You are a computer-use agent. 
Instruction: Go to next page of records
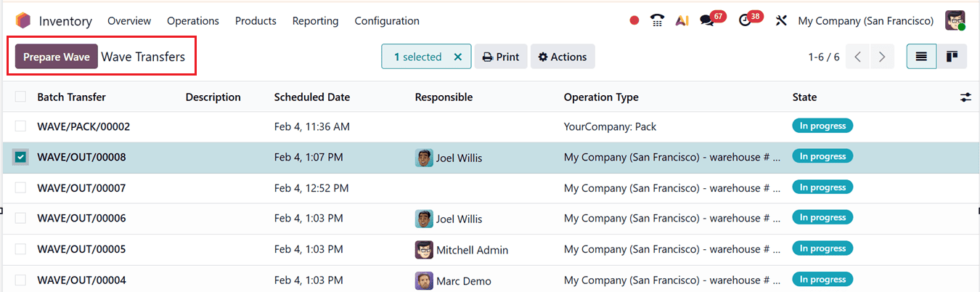[x=882, y=57]
